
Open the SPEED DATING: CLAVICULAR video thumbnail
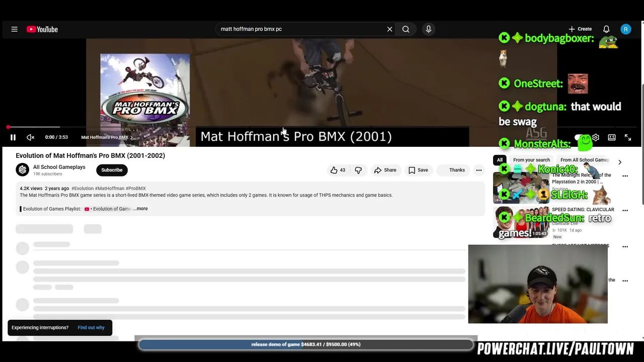[x=521, y=222]
